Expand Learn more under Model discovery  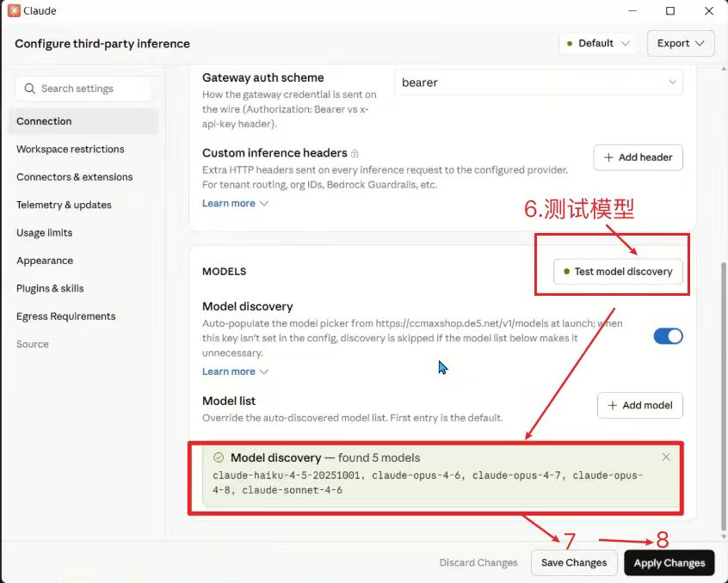click(x=235, y=371)
